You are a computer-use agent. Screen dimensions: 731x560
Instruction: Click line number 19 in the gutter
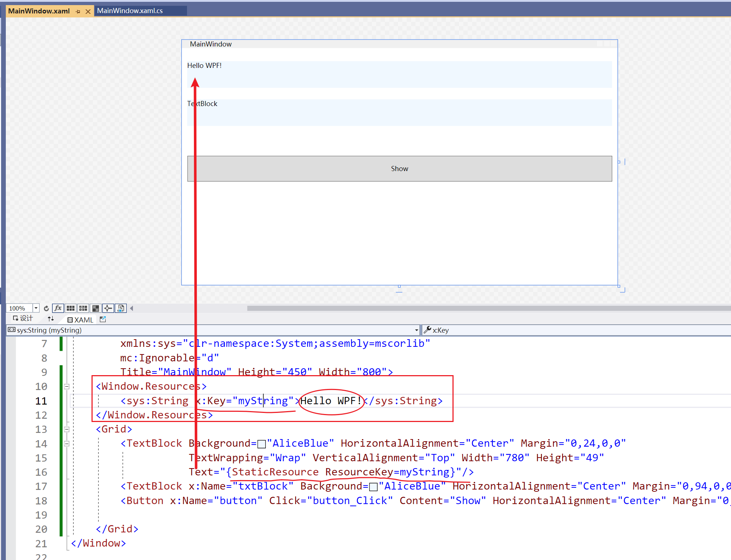[41, 515]
